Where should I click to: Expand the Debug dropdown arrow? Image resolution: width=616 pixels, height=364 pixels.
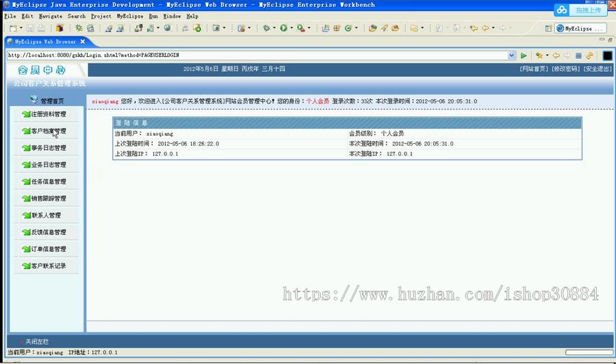click(x=274, y=28)
